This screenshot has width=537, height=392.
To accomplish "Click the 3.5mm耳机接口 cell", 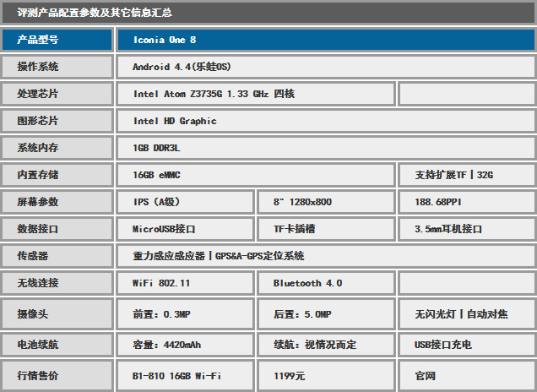I will 467,229.
